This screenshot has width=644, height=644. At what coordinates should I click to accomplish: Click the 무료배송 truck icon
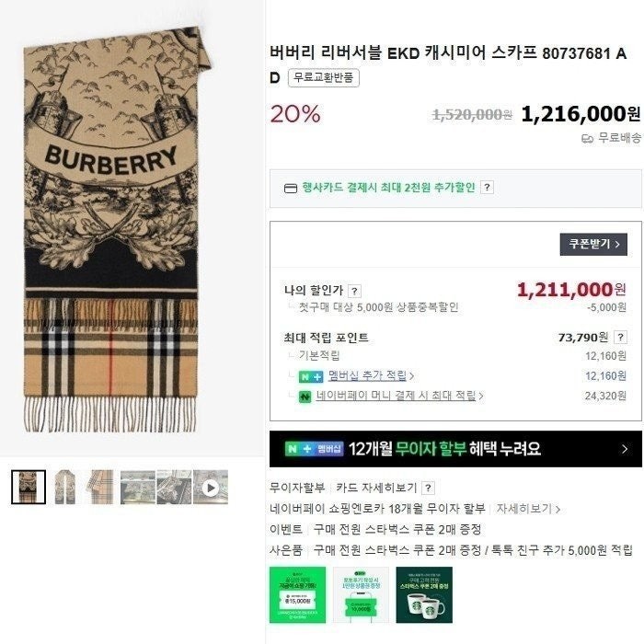[587, 139]
